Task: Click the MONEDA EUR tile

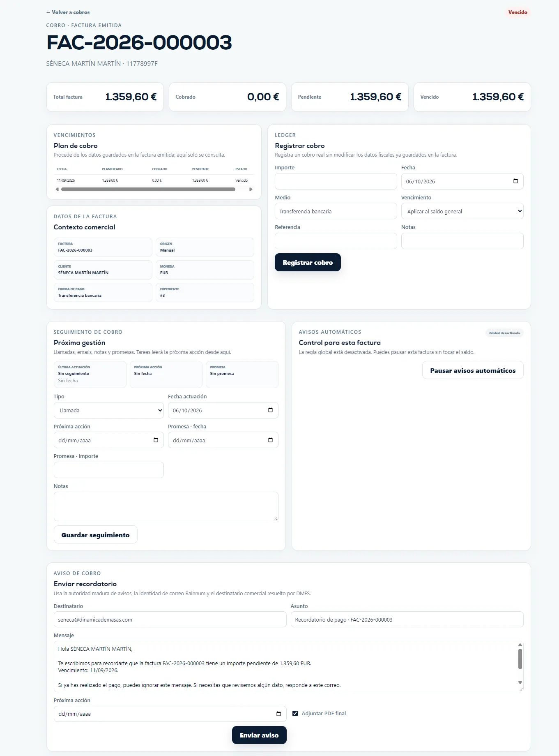Action: [x=205, y=270]
